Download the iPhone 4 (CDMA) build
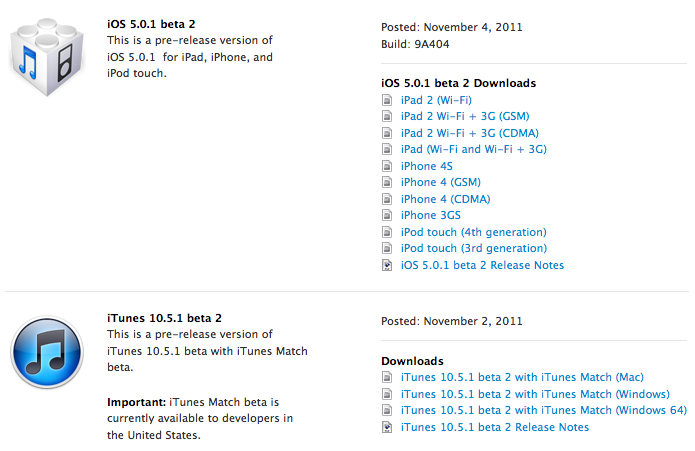This screenshot has width=695, height=451. tap(443, 199)
